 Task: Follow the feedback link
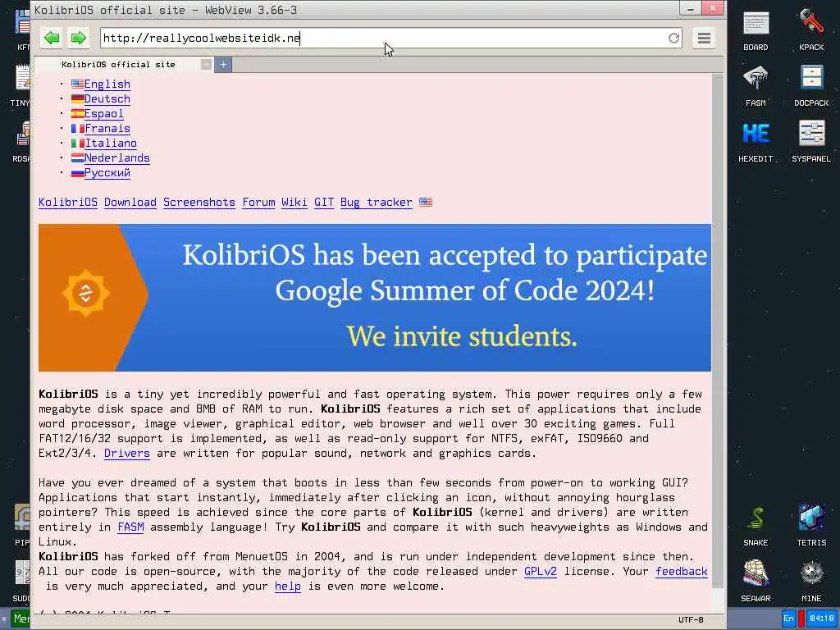click(x=682, y=572)
